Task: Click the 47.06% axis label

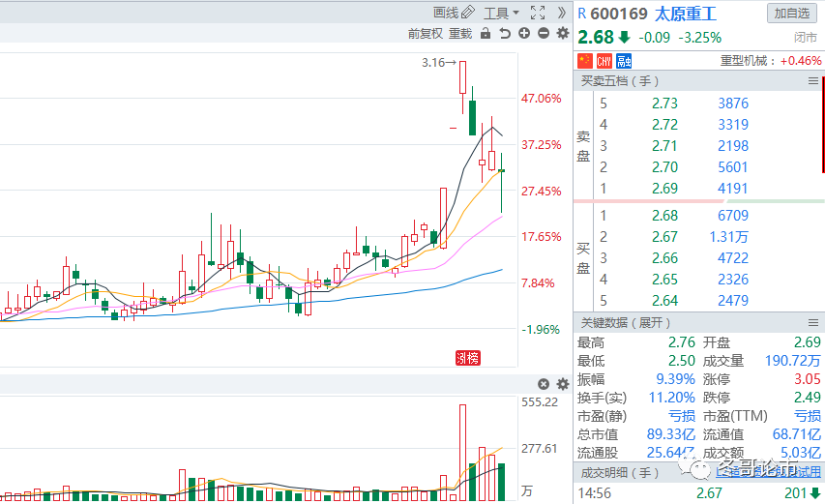Action: coord(541,99)
